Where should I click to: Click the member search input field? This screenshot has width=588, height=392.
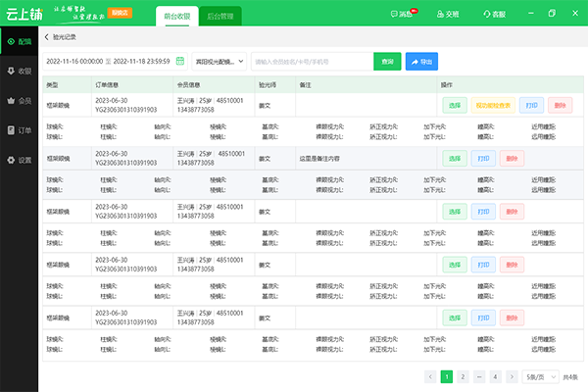click(311, 61)
